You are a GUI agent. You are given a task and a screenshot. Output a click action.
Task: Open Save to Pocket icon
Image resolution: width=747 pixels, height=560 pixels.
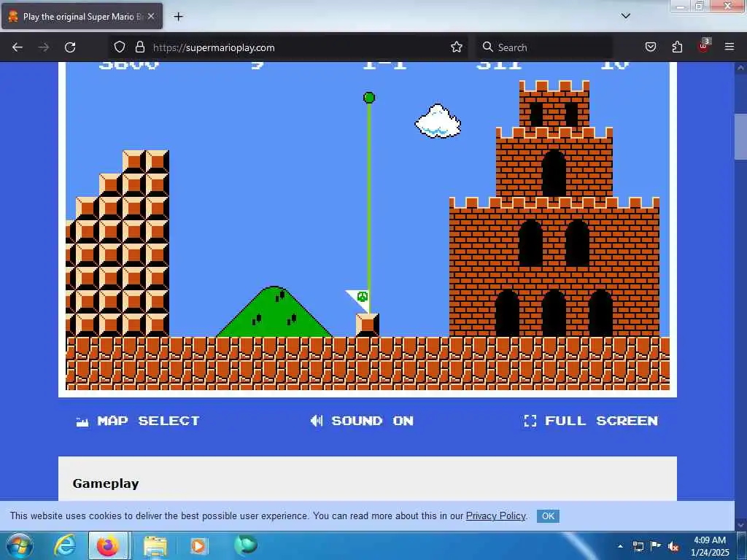click(x=650, y=47)
